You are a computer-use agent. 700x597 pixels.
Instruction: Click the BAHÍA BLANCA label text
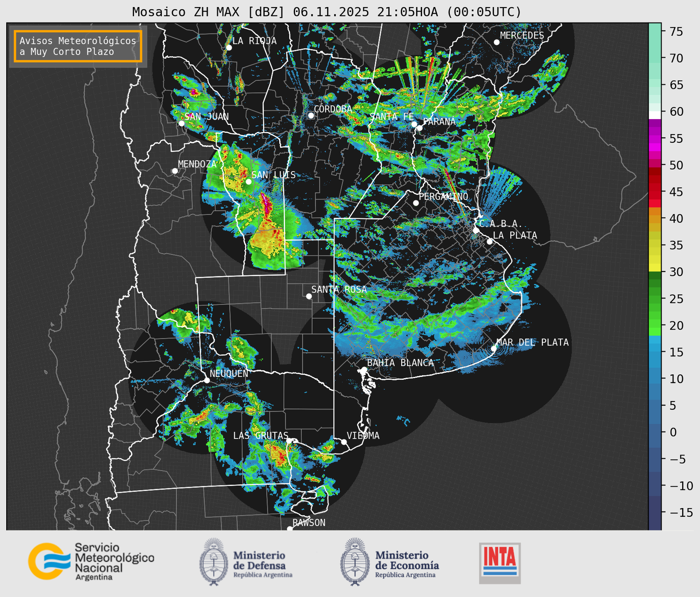[x=400, y=362]
